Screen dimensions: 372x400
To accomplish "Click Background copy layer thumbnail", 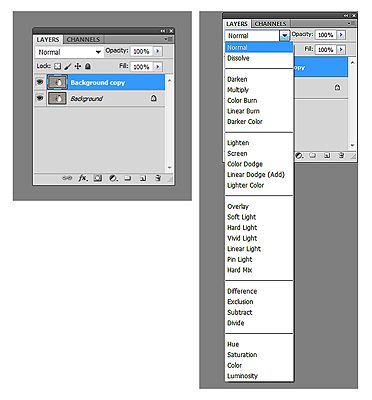I will [57, 82].
